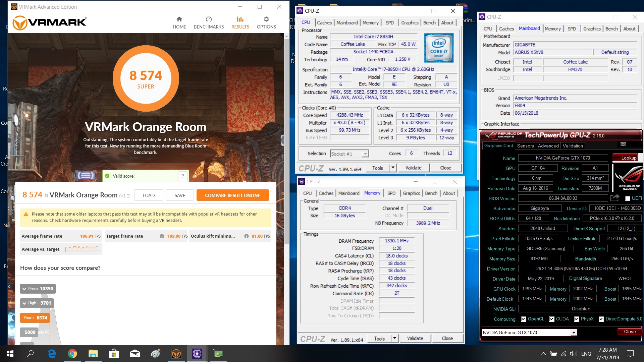Click LOAD result button
The height and width of the screenshot is (362, 644).
149,195
